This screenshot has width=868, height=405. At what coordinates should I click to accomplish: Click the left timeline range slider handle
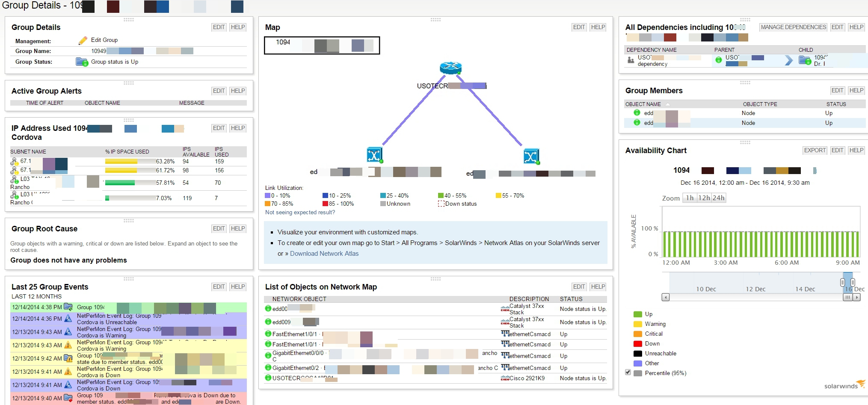tap(842, 282)
